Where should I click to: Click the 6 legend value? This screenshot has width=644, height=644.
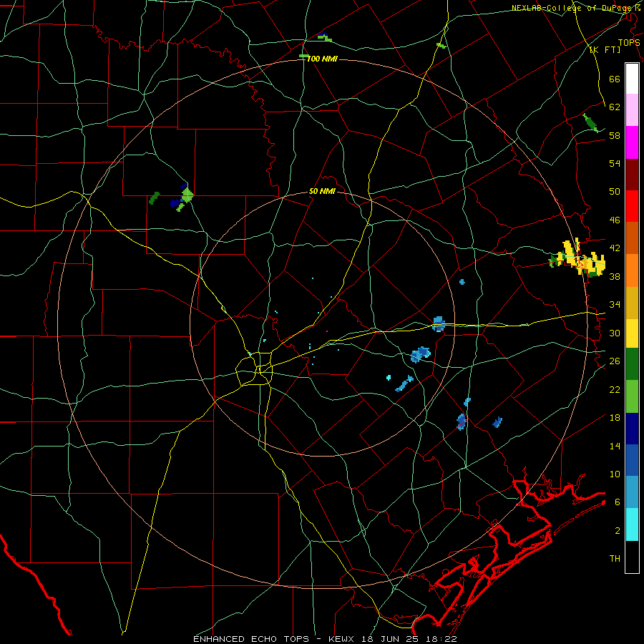[617, 502]
